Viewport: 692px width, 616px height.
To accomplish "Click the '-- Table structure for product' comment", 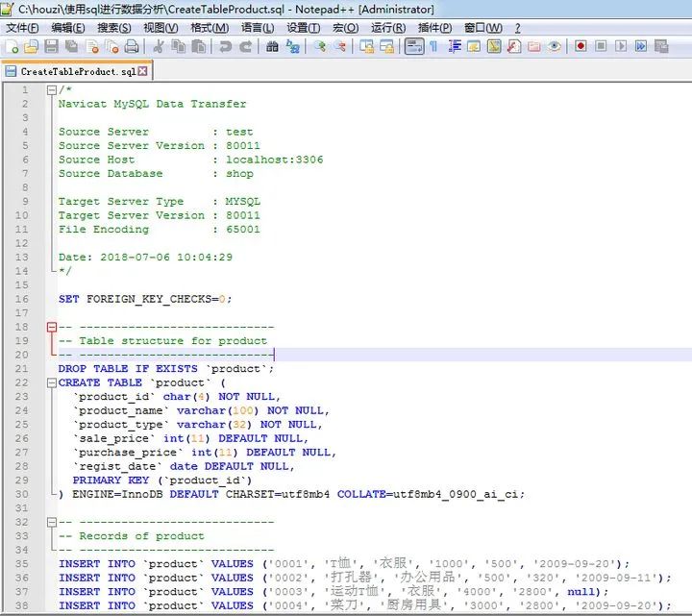I will pyautogui.click(x=162, y=341).
